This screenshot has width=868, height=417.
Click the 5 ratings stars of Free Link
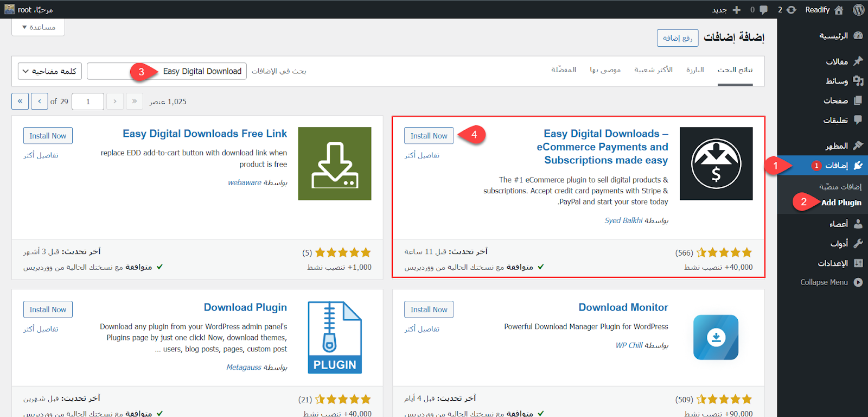pyautogui.click(x=343, y=252)
